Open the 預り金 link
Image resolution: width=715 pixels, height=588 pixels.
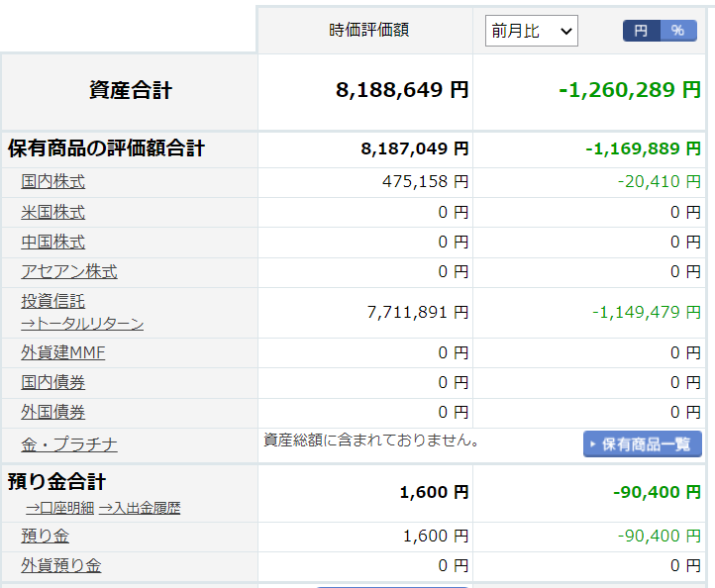(x=45, y=536)
